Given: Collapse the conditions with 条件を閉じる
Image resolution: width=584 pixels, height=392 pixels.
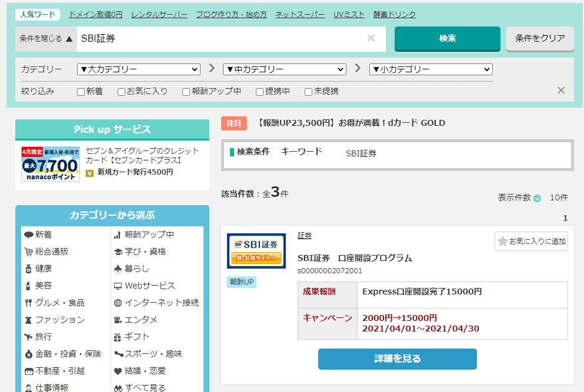Looking at the screenshot, I should pos(46,39).
